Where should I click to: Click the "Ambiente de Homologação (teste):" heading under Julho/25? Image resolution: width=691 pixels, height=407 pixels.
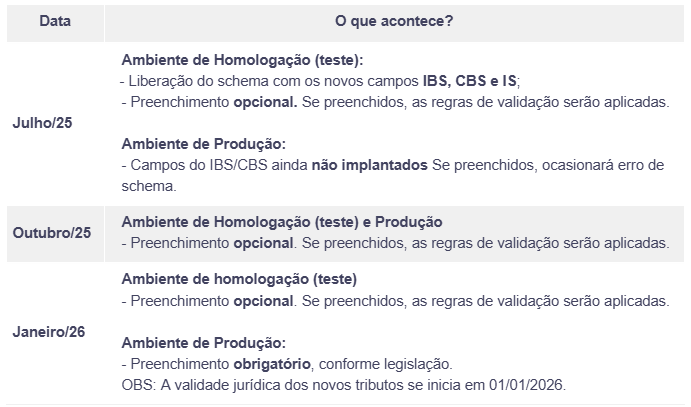242,60
